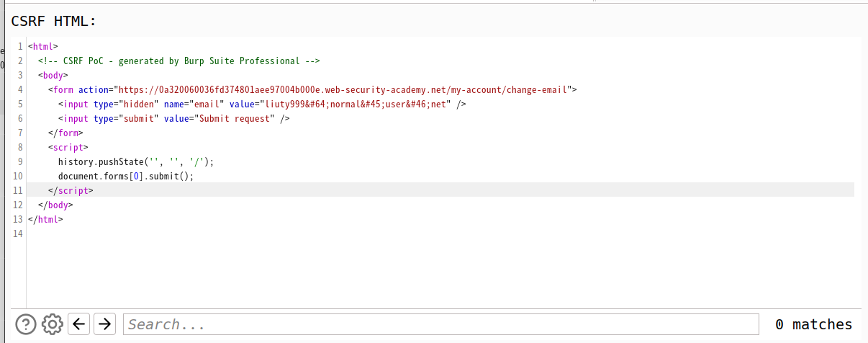This screenshot has width=868, height=343.
Task: Click line number 9 in the gutter
Action: pyautogui.click(x=20, y=162)
